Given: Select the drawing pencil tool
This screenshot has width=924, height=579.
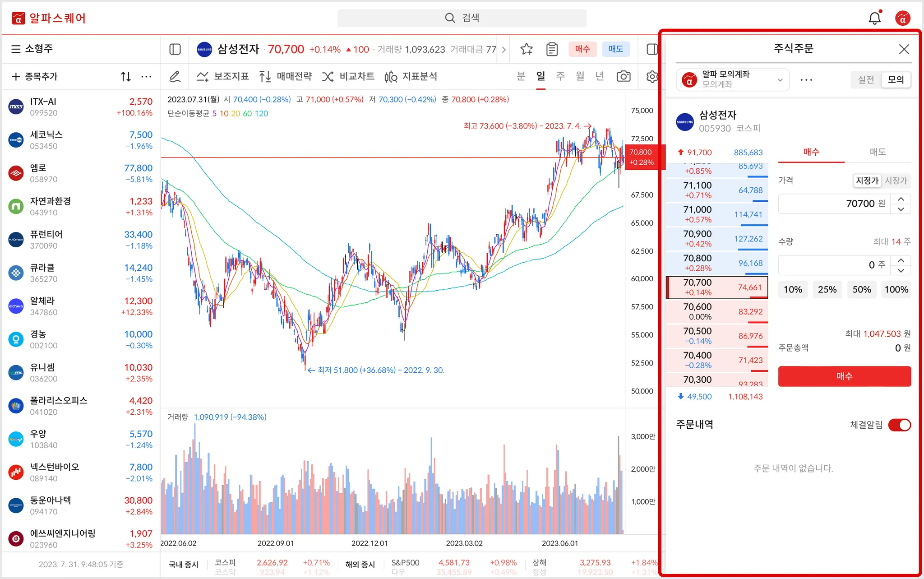Looking at the screenshot, I should 175,77.
